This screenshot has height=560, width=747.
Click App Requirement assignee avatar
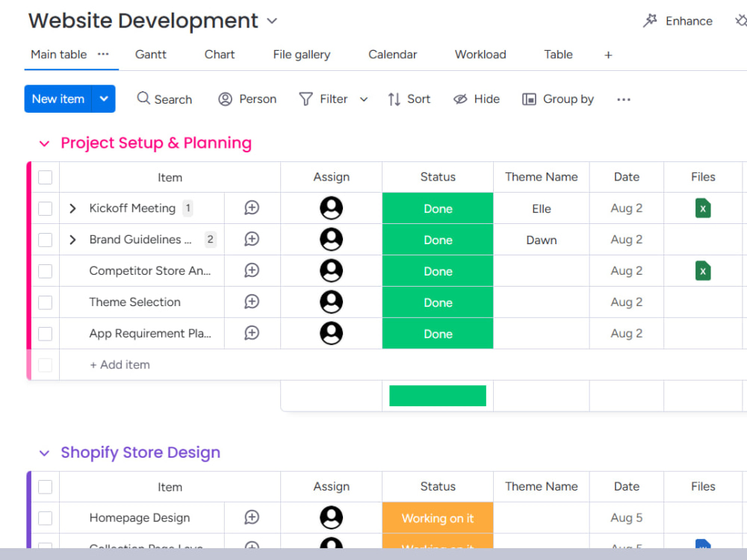pos(331,333)
